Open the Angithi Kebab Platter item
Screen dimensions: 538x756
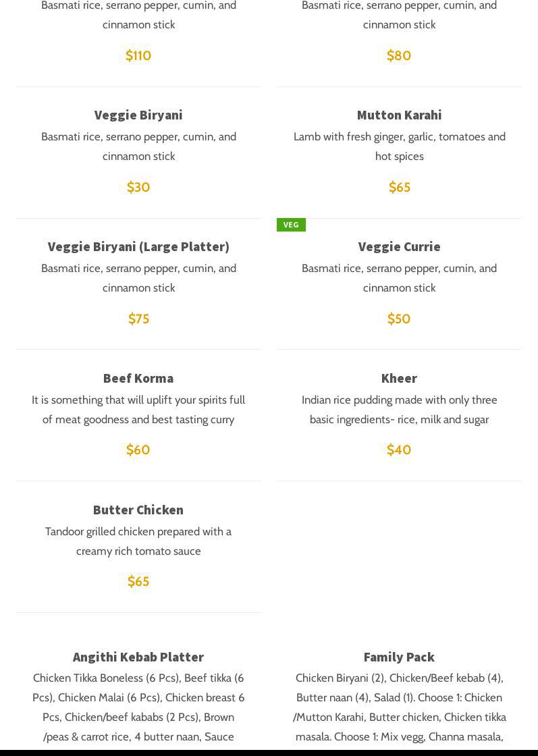coord(138,657)
